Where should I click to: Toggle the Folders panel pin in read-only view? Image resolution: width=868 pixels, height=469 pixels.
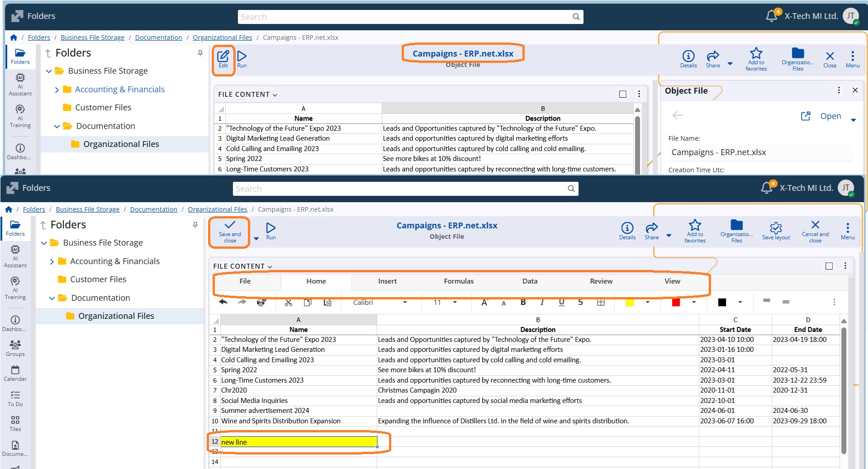click(200, 53)
